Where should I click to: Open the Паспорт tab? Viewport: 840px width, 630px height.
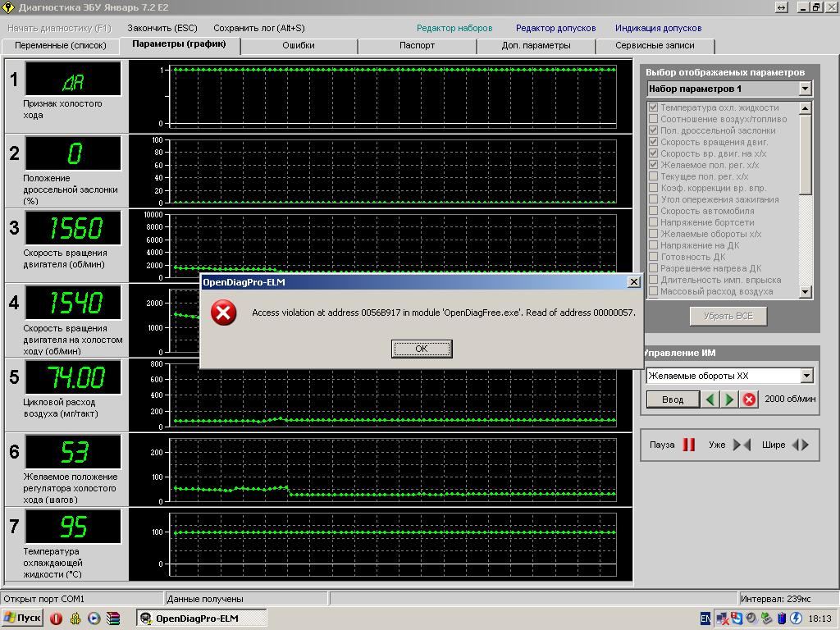tap(417, 46)
